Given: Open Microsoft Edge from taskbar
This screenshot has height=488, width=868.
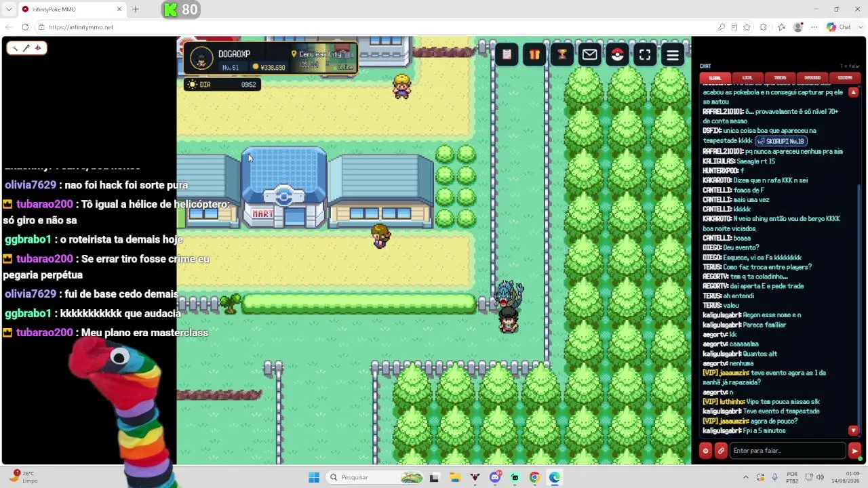Looking at the screenshot, I should (555, 477).
